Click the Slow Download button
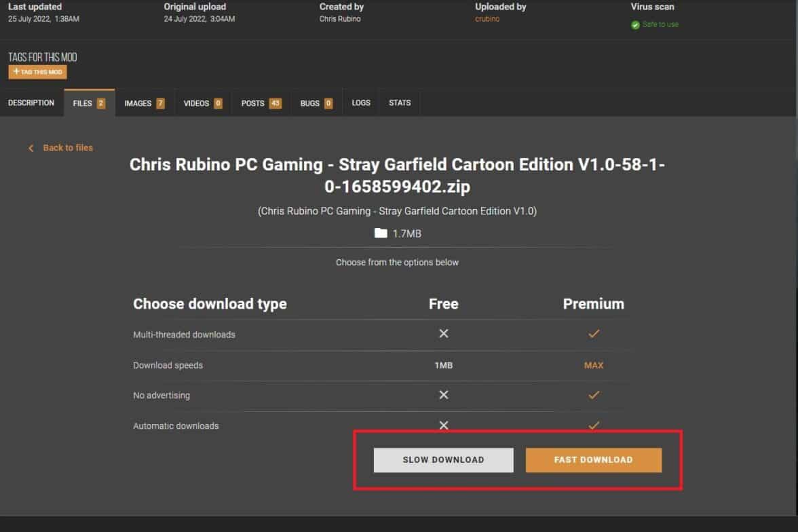 [x=443, y=459]
